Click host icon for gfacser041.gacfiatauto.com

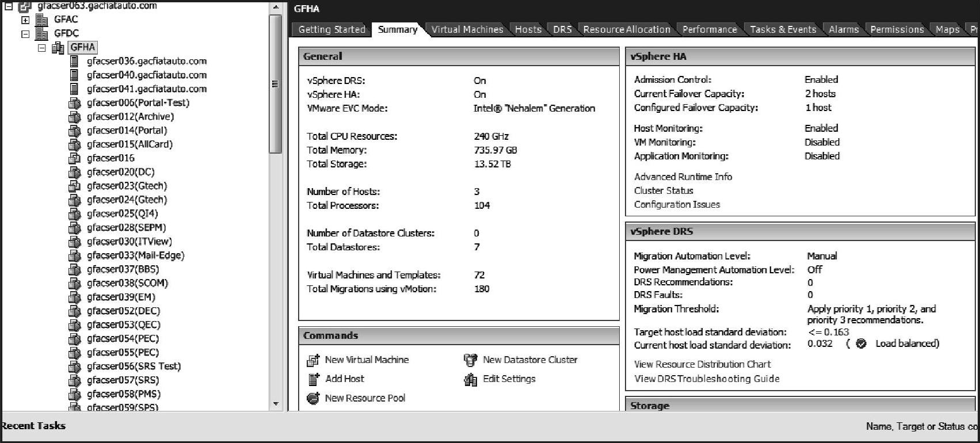coord(74,89)
